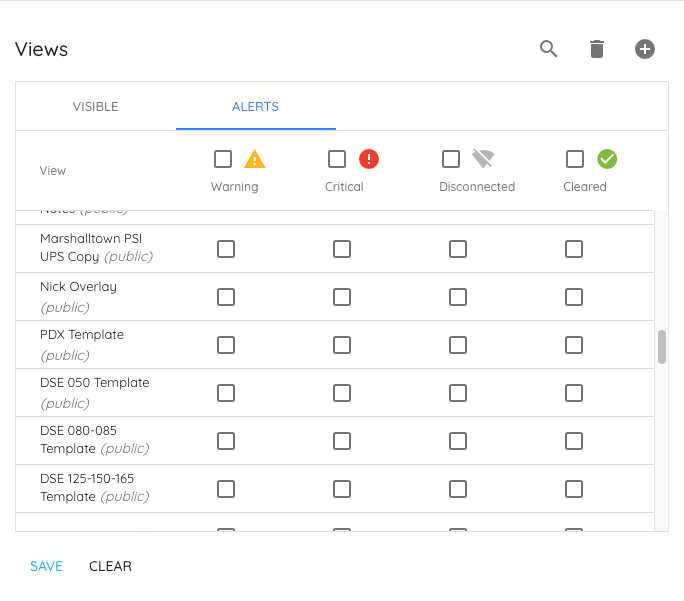
Task: Mark Cleared for DSE 125-150-165 Template
Action: 574,489
